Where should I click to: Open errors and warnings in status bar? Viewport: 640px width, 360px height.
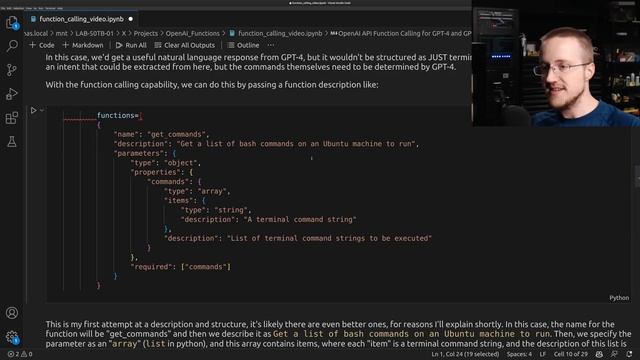20,354
